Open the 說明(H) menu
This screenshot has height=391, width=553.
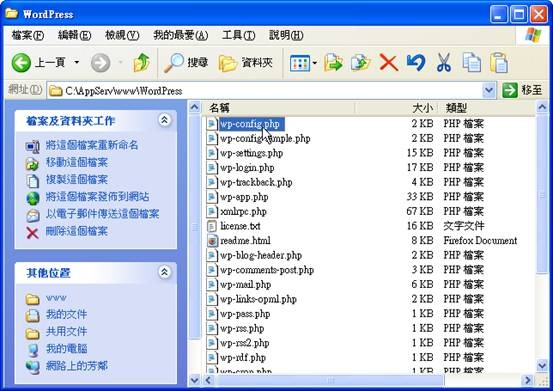[286, 35]
